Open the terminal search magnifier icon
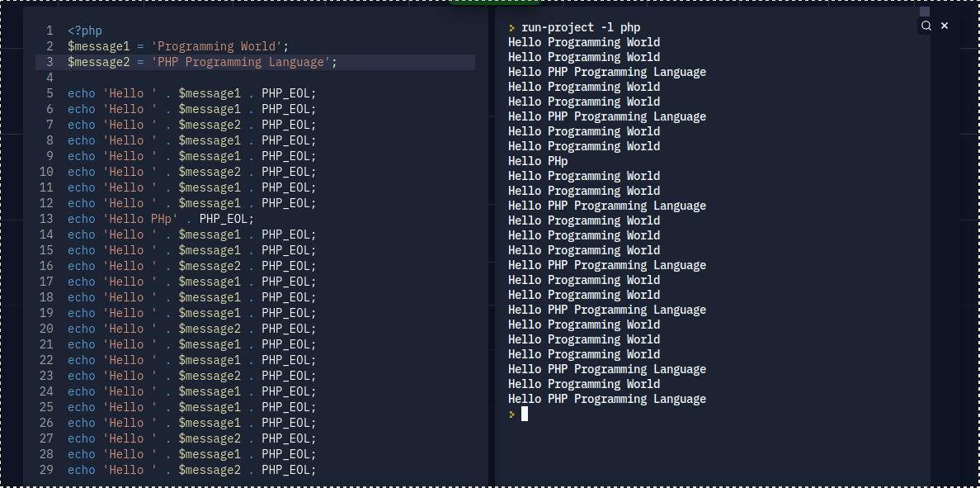 pos(926,26)
